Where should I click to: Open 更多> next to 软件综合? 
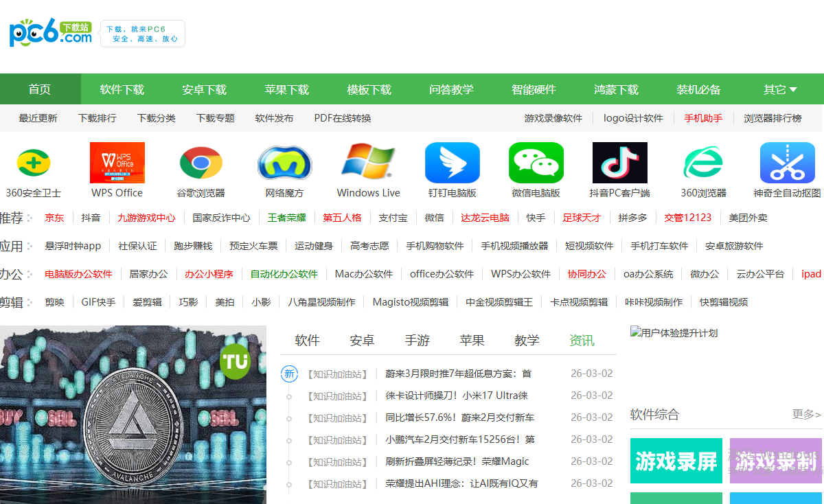[807, 414]
